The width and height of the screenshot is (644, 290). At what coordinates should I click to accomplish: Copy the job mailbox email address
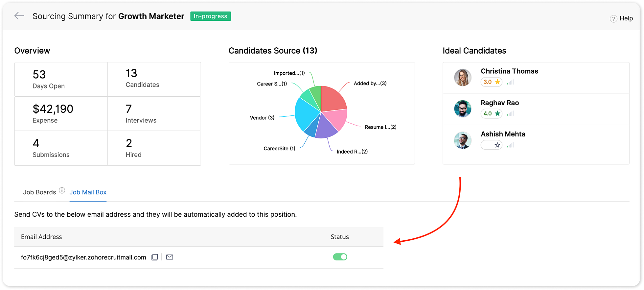155,257
